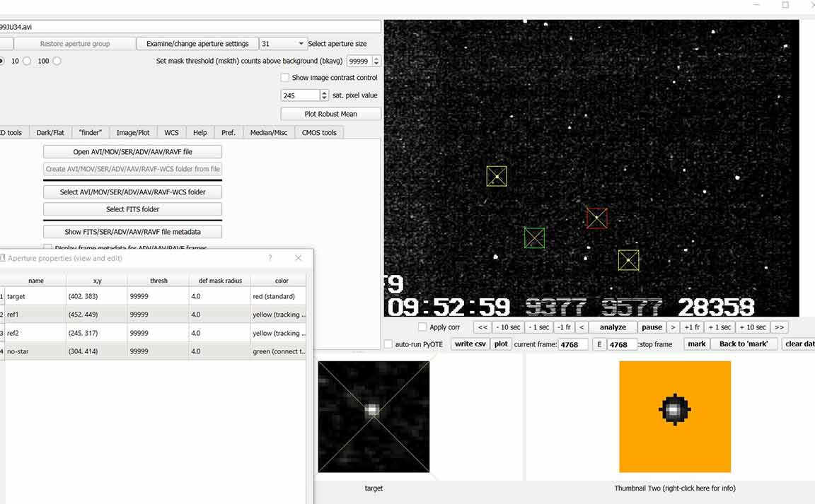
Task: Click the analyze button
Action: click(613, 327)
